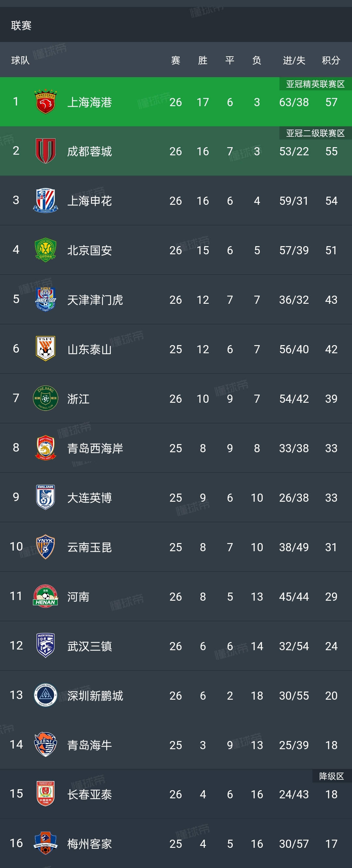Click the 长春亚泰 team name
352x868 pixels.
pos(89,794)
